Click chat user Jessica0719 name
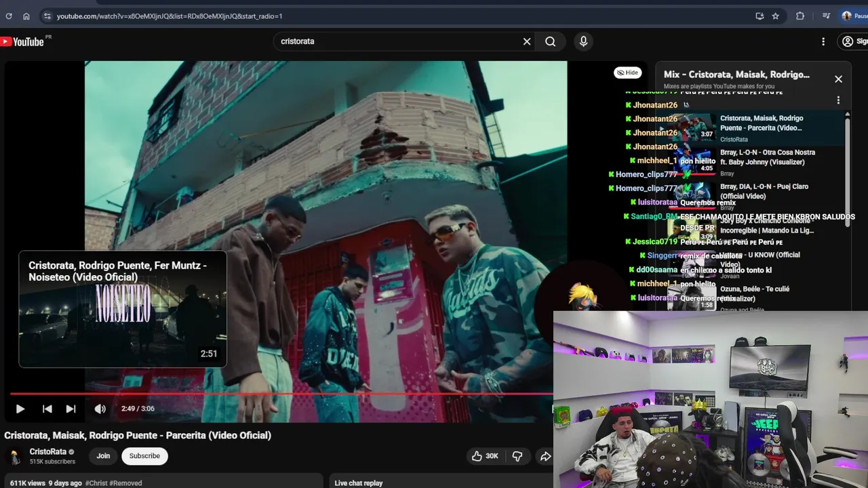Screen dimensions: 868x488 pos(655,242)
